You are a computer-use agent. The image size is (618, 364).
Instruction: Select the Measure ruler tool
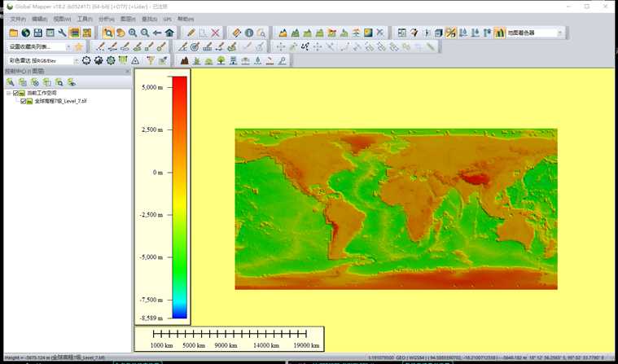click(x=236, y=33)
